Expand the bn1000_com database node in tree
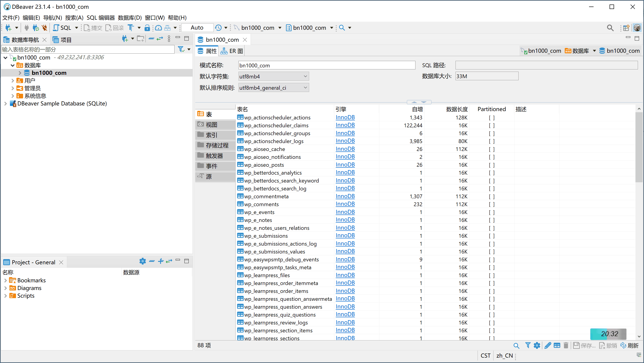This screenshot has width=644, height=363. (20, 73)
